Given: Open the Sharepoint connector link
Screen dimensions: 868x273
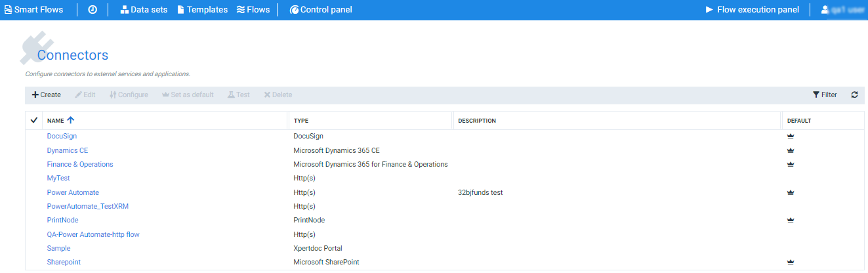Looking at the screenshot, I should [x=64, y=262].
